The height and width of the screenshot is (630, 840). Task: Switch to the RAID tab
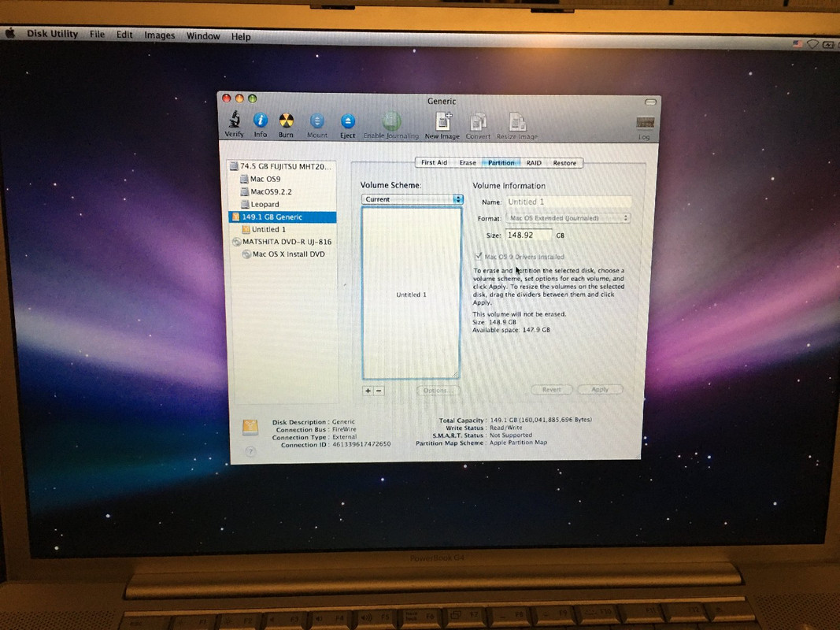tap(534, 163)
